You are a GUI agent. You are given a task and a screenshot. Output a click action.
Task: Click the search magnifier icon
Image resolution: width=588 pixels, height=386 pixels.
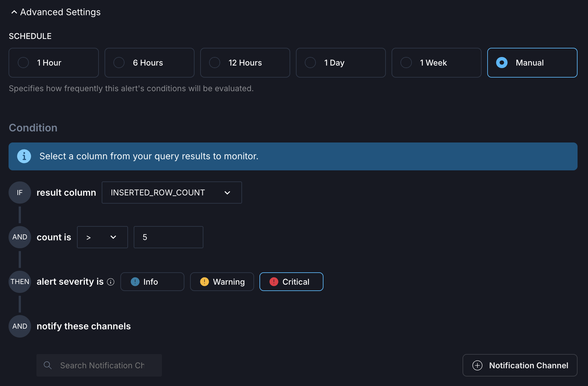(x=48, y=365)
